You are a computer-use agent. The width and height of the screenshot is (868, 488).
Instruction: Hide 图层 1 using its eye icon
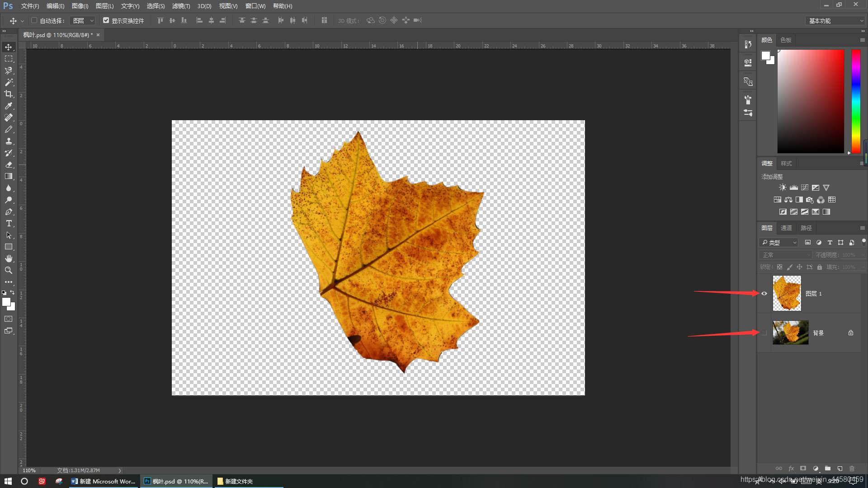[x=764, y=294]
